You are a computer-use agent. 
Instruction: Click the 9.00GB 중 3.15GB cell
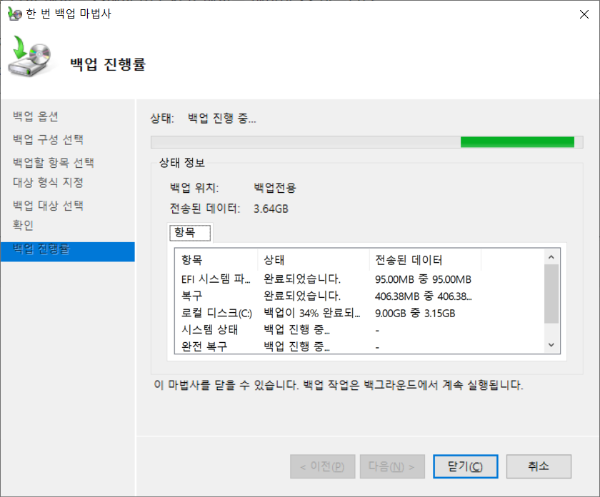point(415,313)
